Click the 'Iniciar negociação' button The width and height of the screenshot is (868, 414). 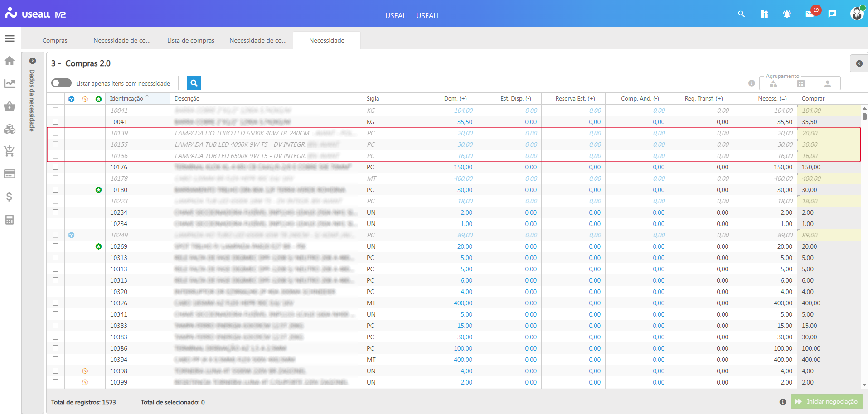coord(826,401)
